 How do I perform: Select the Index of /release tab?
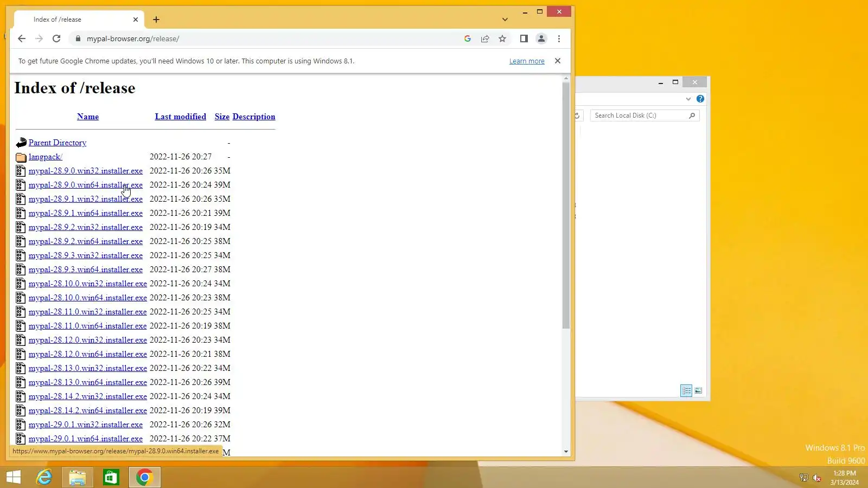click(79, 20)
